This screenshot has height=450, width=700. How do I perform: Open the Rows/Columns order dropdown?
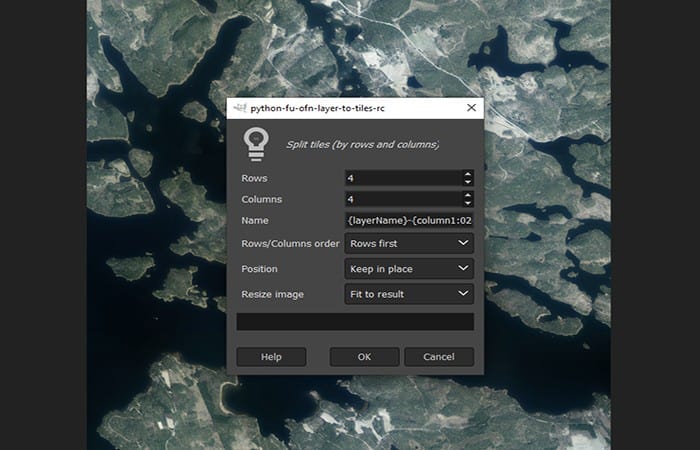point(409,243)
